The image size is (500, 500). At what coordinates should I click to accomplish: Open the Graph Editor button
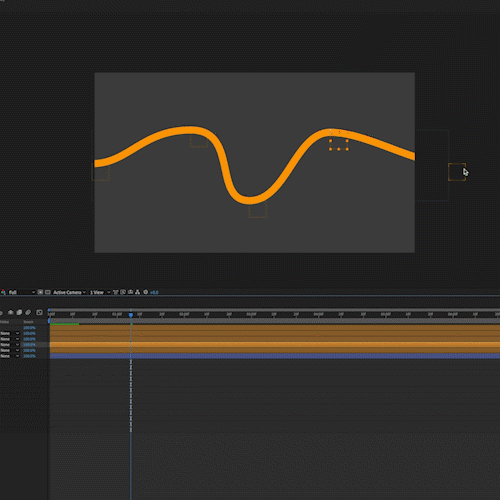click(x=39, y=312)
